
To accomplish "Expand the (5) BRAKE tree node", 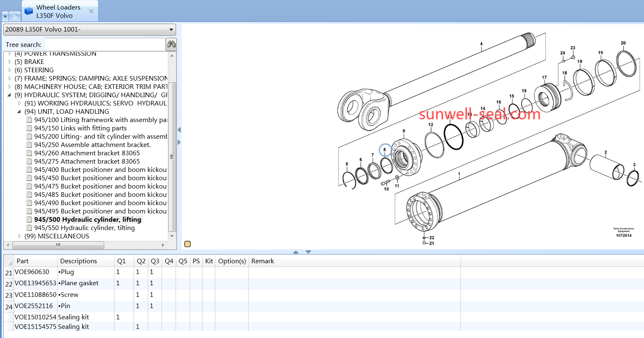I will [10, 62].
